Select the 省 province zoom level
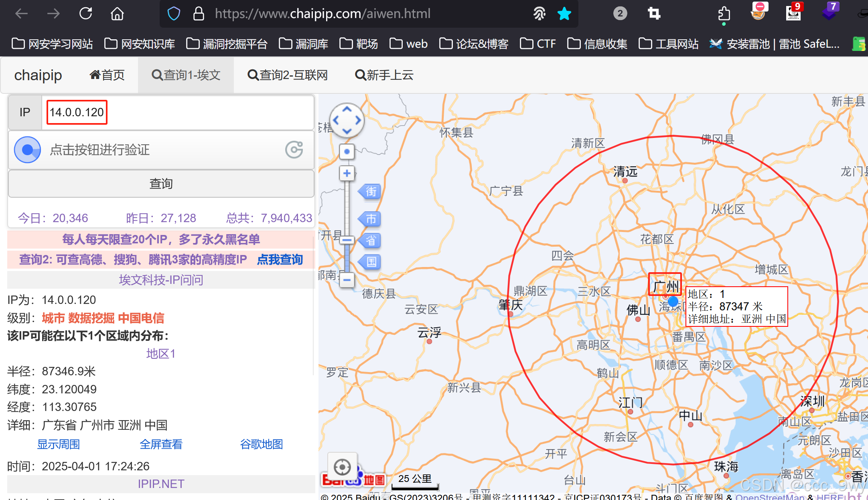This screenshot has width=868, height=500. pos(371,240)
